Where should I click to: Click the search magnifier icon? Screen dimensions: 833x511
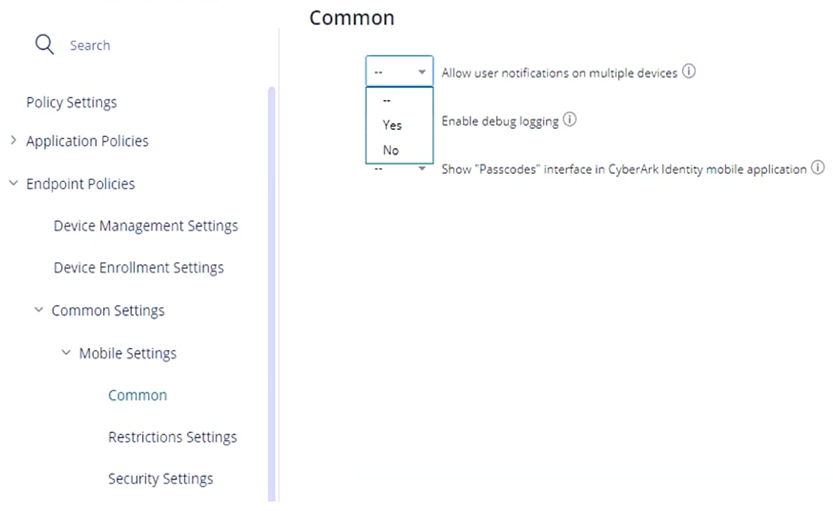[44, 45]
